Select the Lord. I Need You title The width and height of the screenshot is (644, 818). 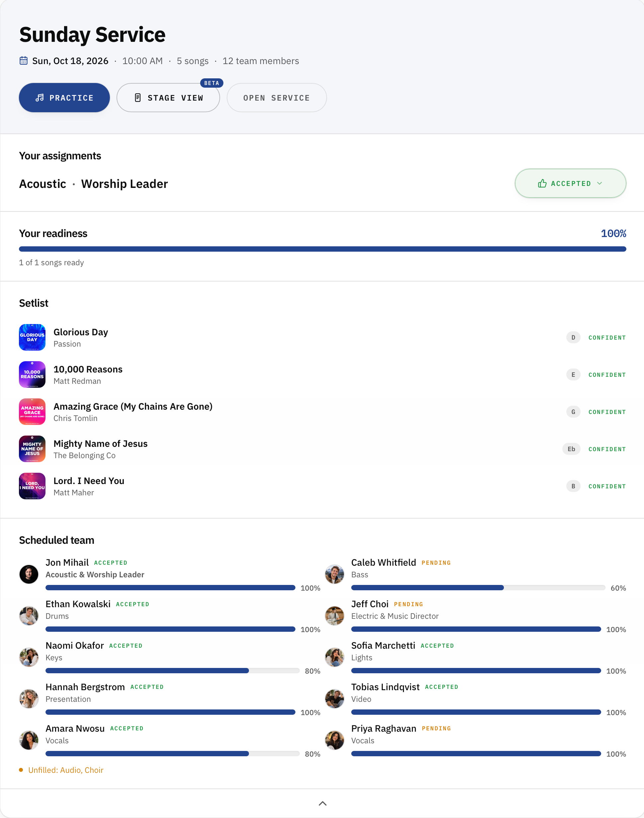[89, 481]
